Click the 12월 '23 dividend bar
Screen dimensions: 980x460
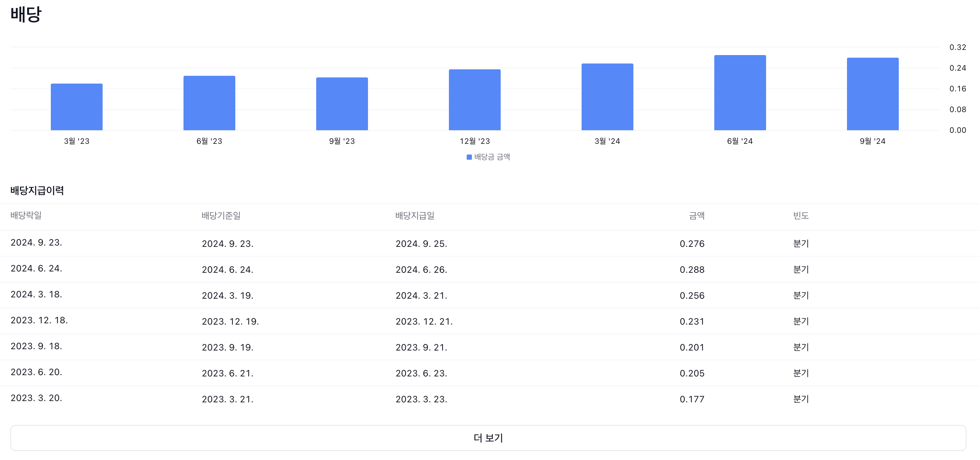click(x=474, y=100)
